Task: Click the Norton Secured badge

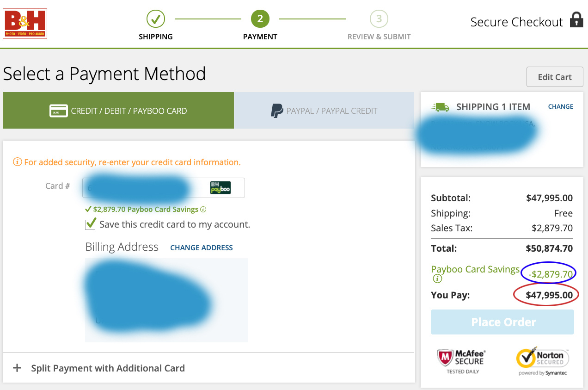Action: pyautogui.click(x=543, y=361)
